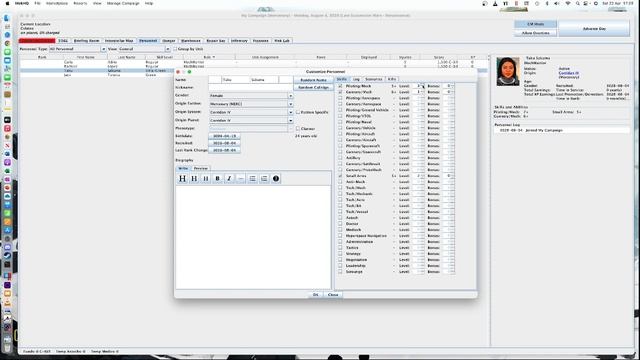Switch to biography Preview tab
Viewport: 640px width, 360px height.
tap(200, 168)
